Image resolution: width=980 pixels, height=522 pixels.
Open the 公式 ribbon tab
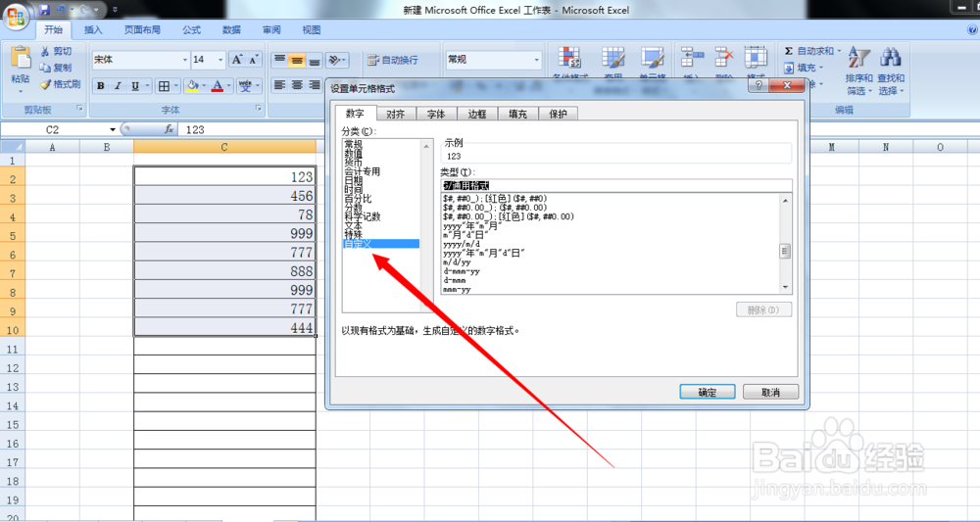tap(191, 29)
